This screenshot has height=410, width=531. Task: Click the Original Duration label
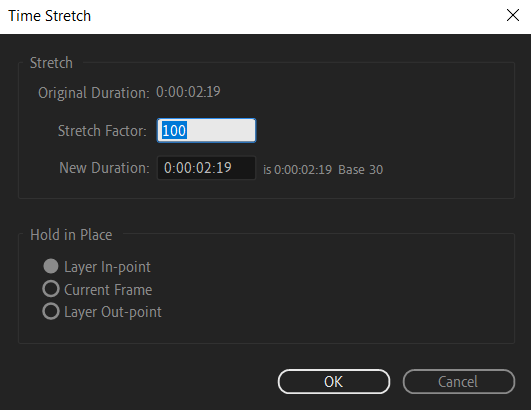click(93, 93)
